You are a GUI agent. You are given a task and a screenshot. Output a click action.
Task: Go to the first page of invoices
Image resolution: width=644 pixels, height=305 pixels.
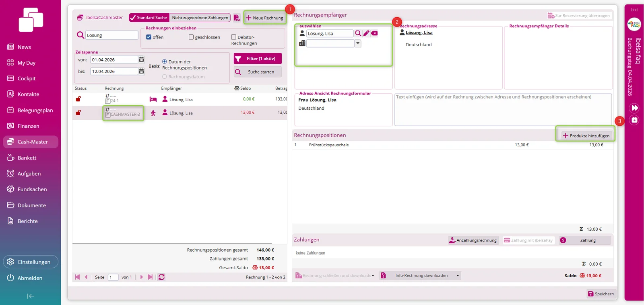coord(77,277)
